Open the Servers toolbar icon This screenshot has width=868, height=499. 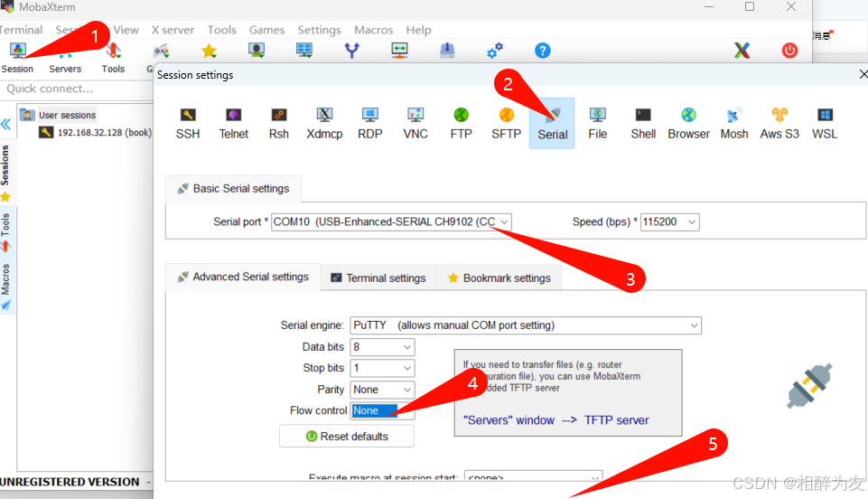(65, 58)
